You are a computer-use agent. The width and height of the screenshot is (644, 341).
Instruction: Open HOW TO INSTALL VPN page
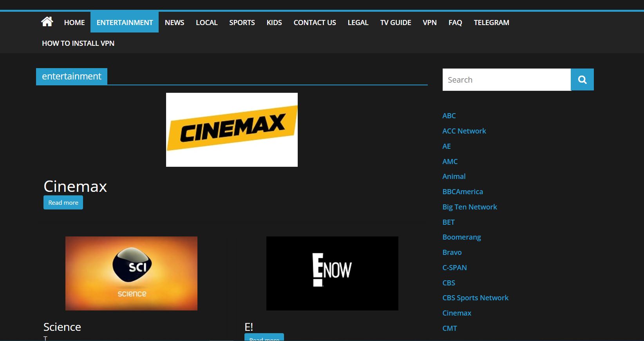[78, 43]
